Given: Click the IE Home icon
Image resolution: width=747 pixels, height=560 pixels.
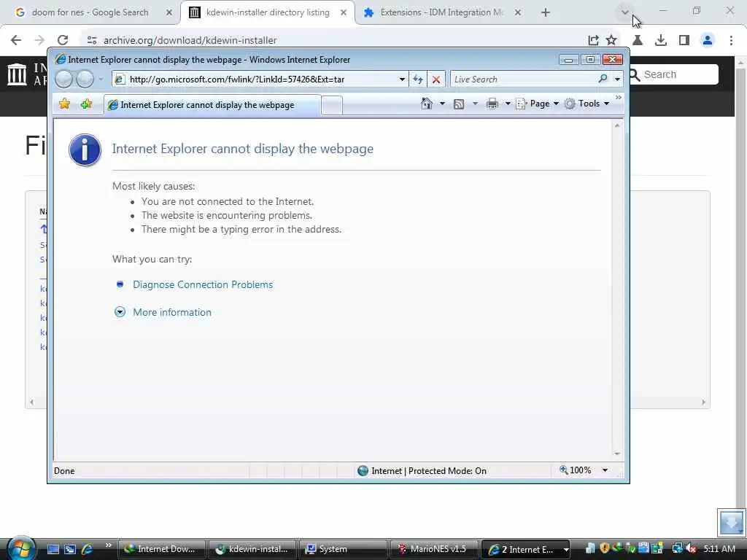Looking at the screenshot, I should [426, 104].
